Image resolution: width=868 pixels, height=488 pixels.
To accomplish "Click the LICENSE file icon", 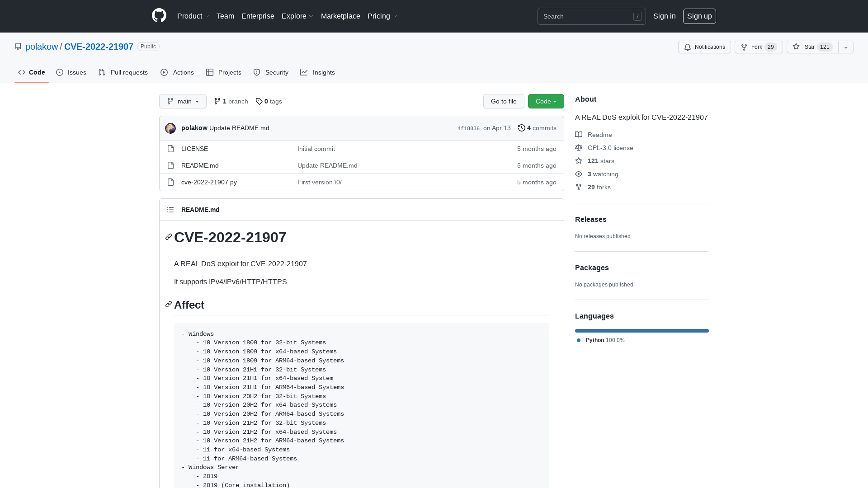I will pyautogui.click(x=170, y=149).
